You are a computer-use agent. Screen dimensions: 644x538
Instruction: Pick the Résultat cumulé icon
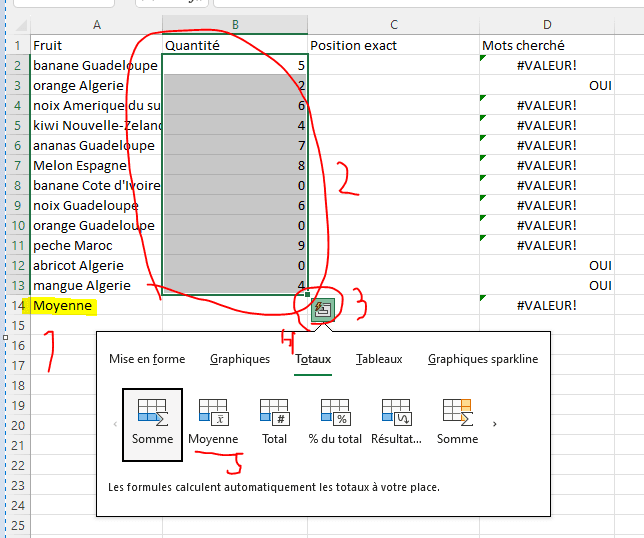396,421
